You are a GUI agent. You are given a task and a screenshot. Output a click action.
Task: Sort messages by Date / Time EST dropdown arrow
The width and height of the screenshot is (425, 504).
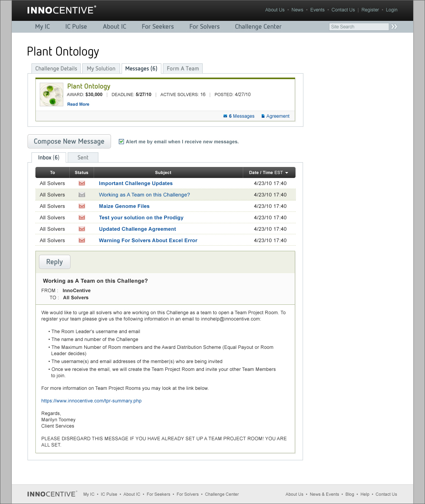tap(287, 173)
